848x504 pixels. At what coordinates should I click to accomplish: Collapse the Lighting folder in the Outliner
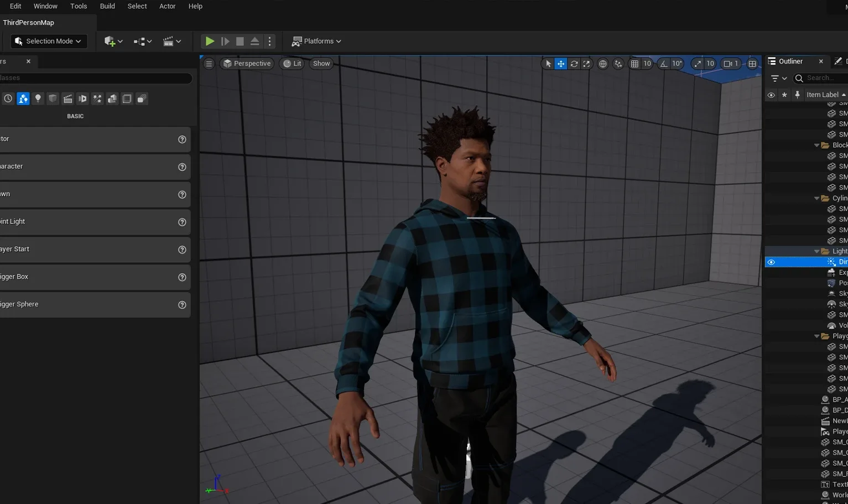click(816, 251)
